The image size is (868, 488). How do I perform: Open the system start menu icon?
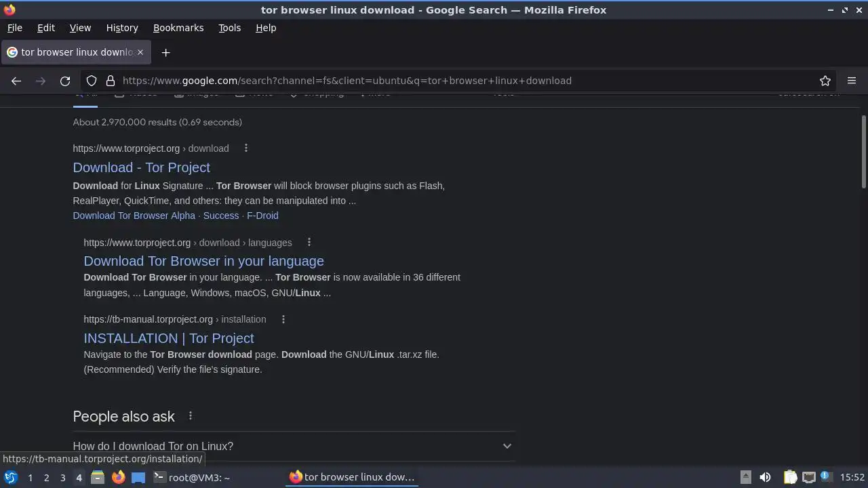point(10,477)
